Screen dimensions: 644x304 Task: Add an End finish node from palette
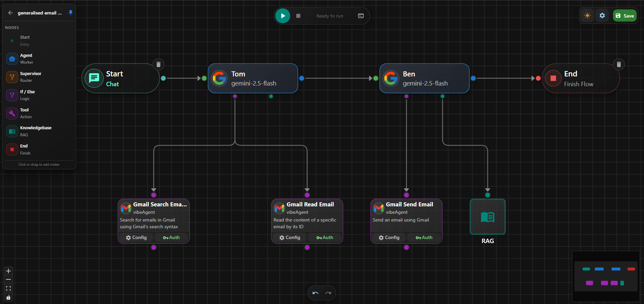pos(39,149)
